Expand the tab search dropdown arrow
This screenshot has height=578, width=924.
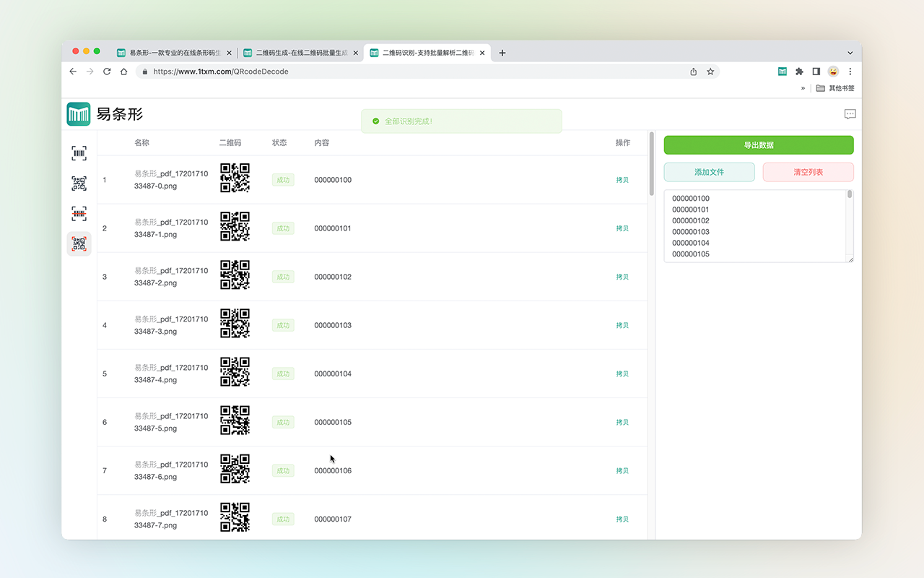click(850, 53)
